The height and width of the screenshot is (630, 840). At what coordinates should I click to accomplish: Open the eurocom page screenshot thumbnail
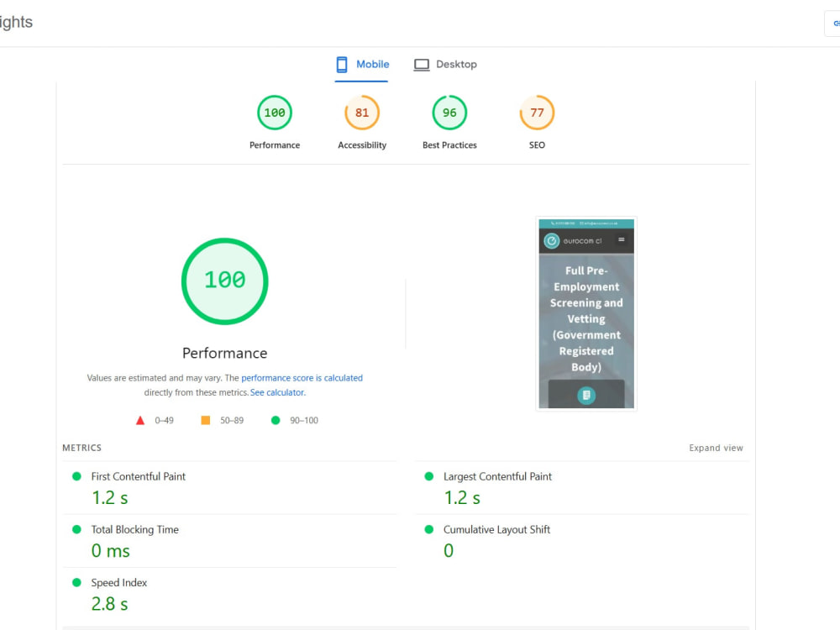[586, 314]
